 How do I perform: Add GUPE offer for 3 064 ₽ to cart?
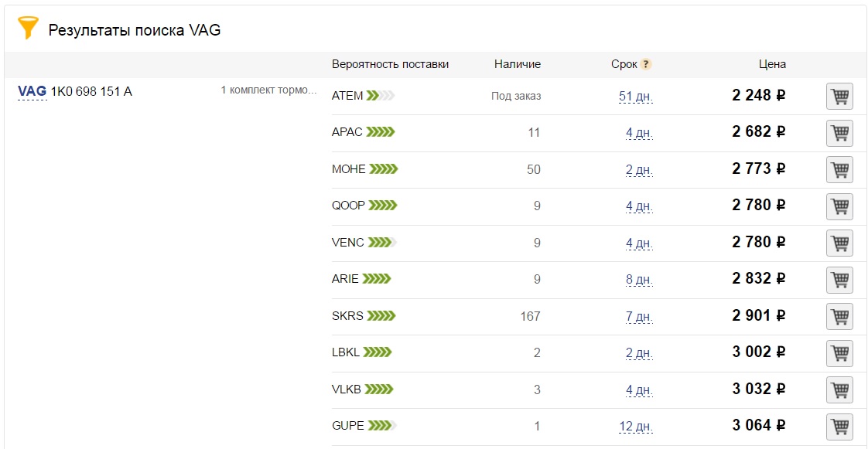(x=839, y=427)
